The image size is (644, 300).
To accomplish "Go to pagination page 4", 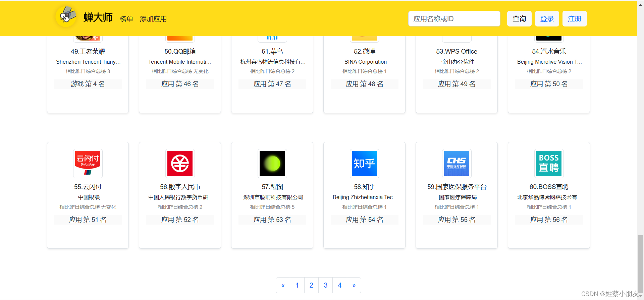I will click(x=340, y=285).
